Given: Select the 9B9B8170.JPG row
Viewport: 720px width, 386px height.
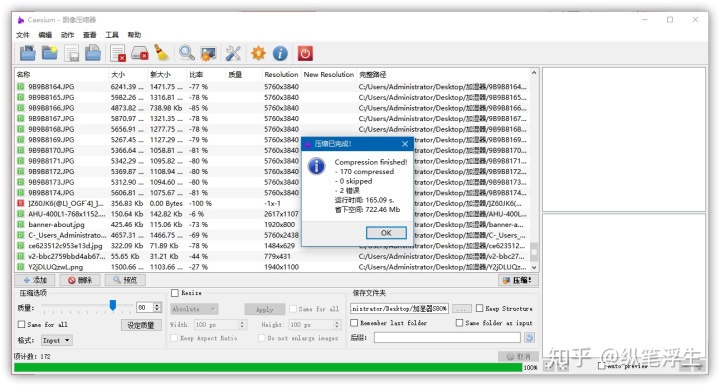Looking at the screenshot, I should (x=273, y=151).
